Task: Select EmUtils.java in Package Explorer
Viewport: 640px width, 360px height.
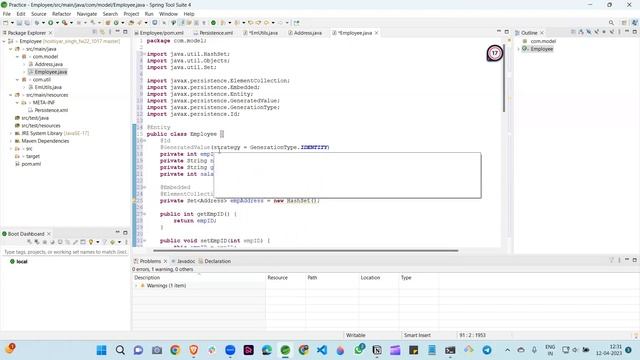Action: coord(48,87)
